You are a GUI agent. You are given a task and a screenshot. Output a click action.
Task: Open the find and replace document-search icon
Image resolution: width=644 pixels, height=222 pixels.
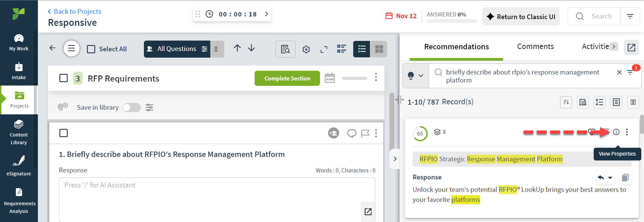click(285, 49)
